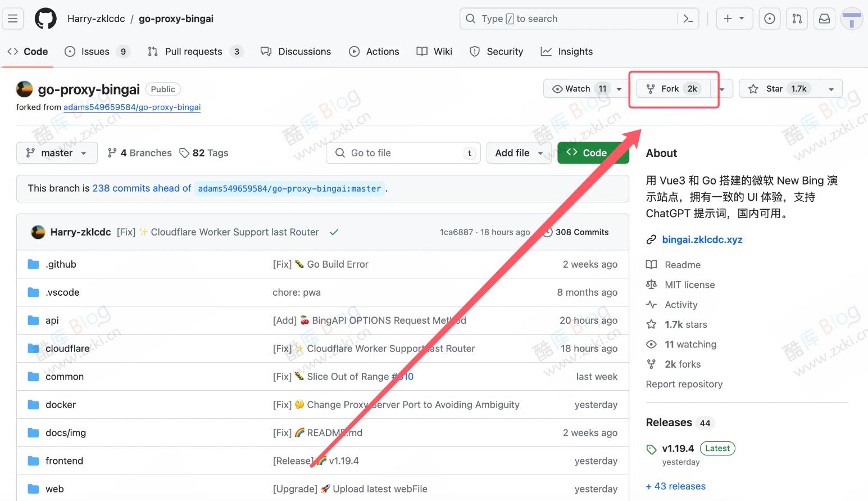The image size is (868, 501).
Task: Open the GitHub home via the Octocat logo
Action: click(45, 18)
